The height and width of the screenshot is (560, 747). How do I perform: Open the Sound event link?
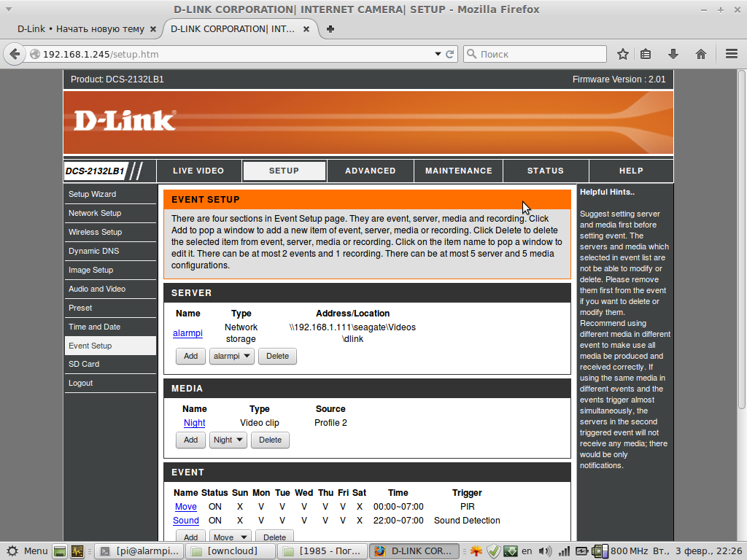tap(186, 521)
